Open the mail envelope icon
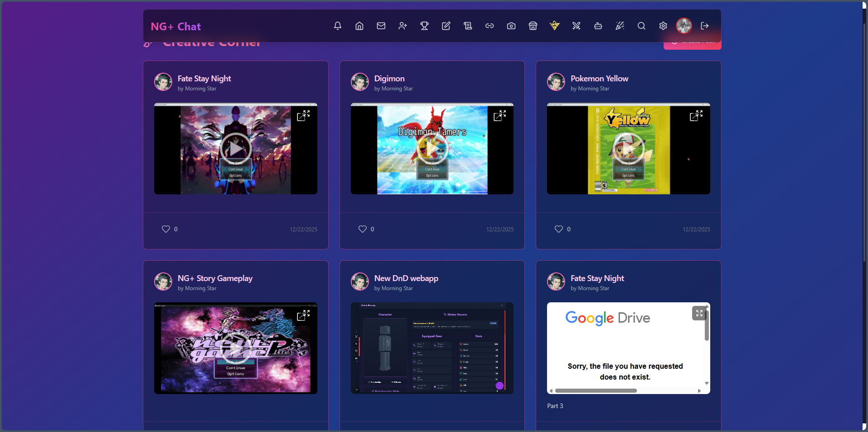Screen dimensions: 868x432 pos(381,26)
